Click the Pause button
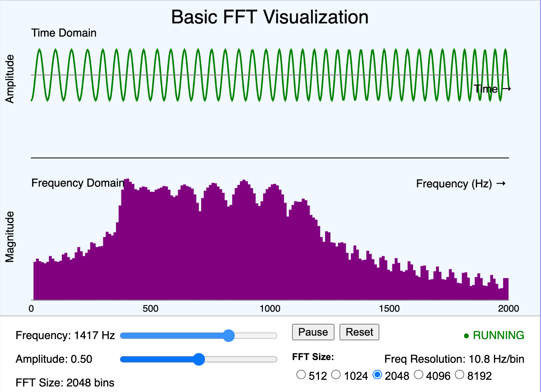Viewport: 541px width, 392px height. click(x=313, y=332)
